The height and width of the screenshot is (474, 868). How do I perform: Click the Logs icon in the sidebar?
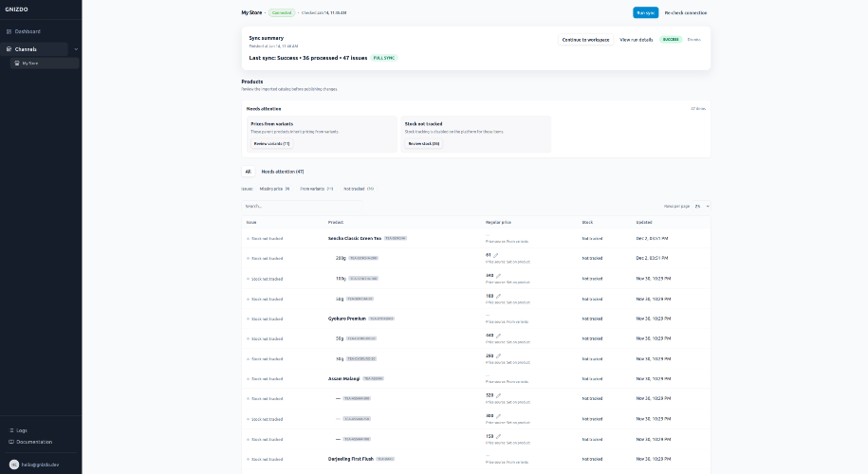pos(11,430)
